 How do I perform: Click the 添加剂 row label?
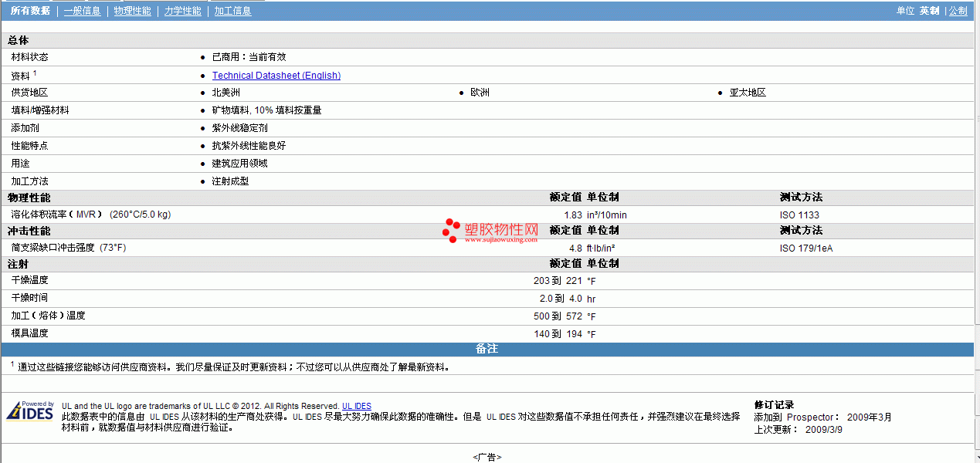tap(25, 128)
